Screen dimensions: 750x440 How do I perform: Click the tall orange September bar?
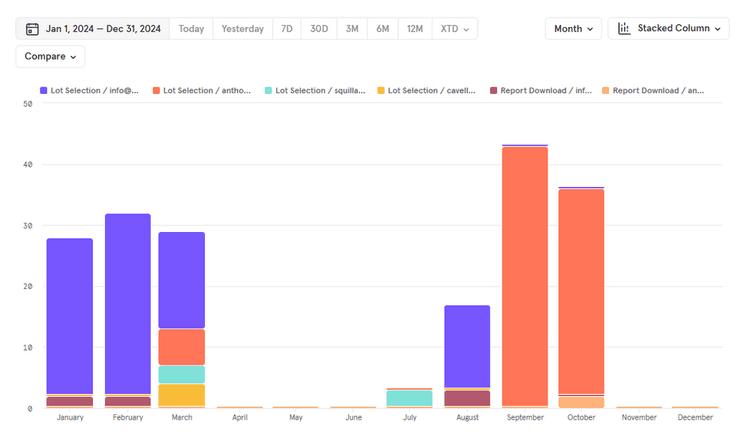[x=525, y=275]
